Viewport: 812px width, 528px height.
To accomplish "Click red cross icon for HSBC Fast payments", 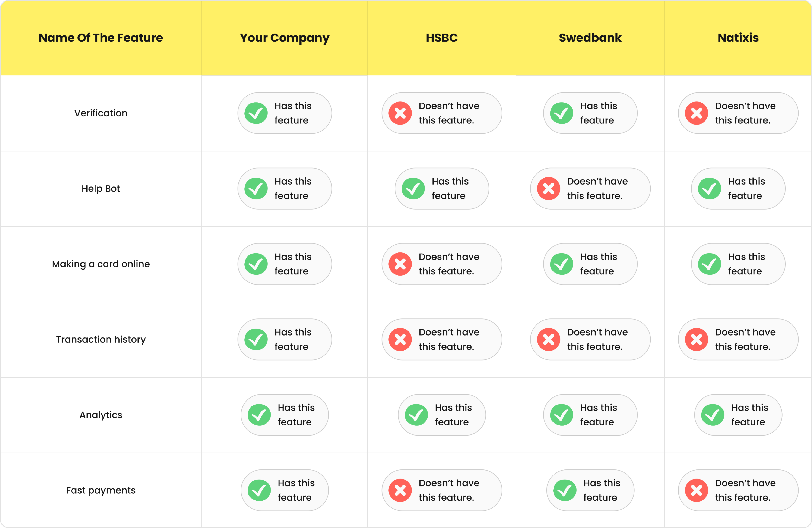I will pyautogui.click(x=400, y=490).
